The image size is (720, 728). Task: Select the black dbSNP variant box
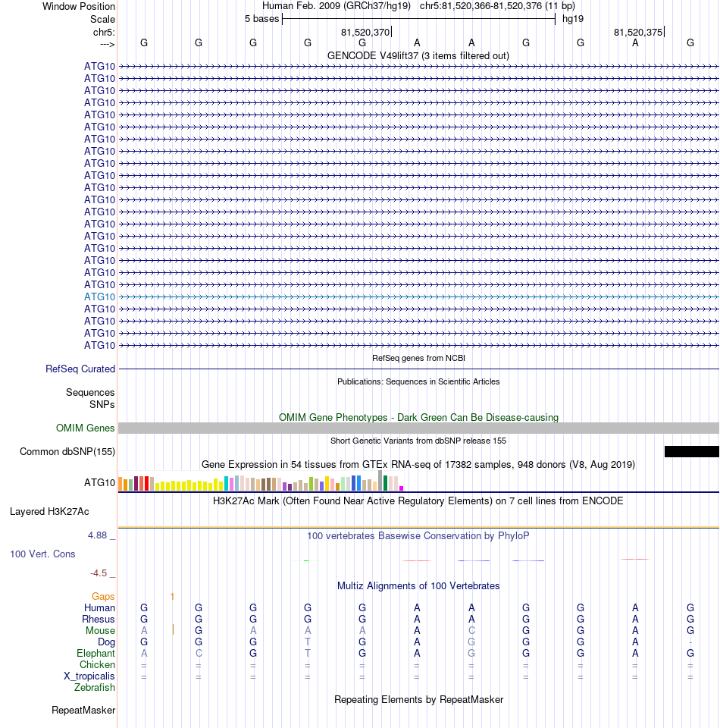692,451
